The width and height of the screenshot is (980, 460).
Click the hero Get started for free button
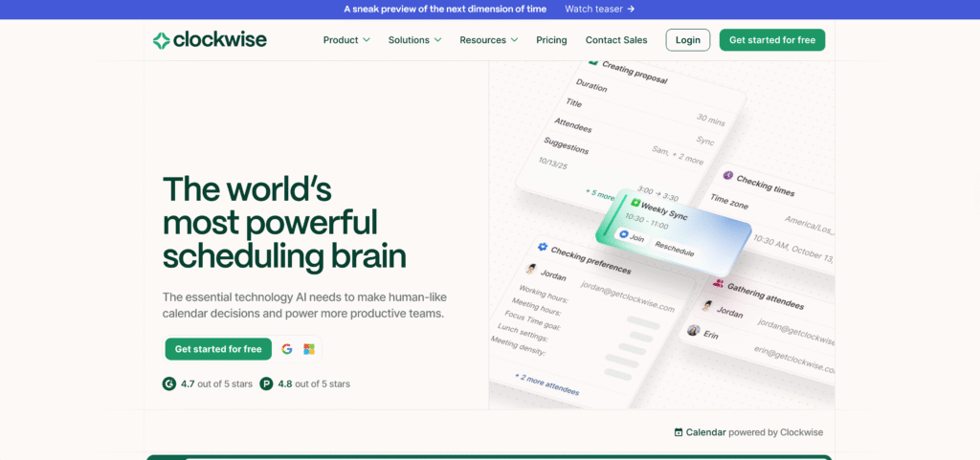click(218, 349)
